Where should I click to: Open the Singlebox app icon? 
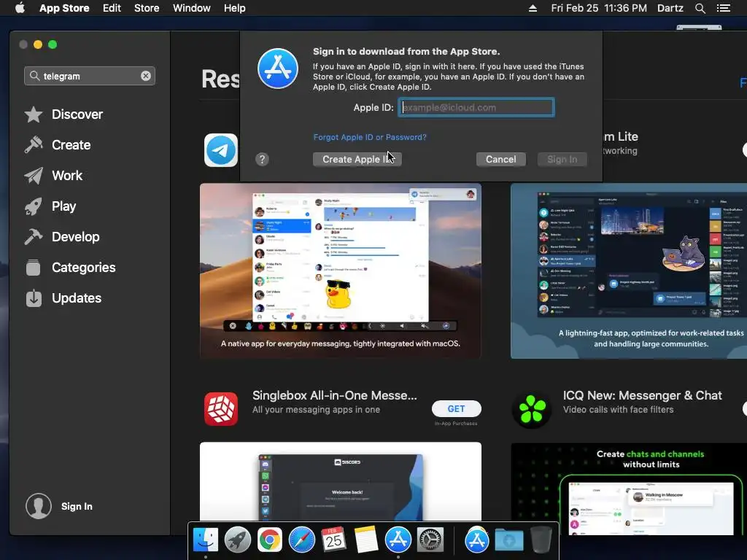(x=221, y=408)
